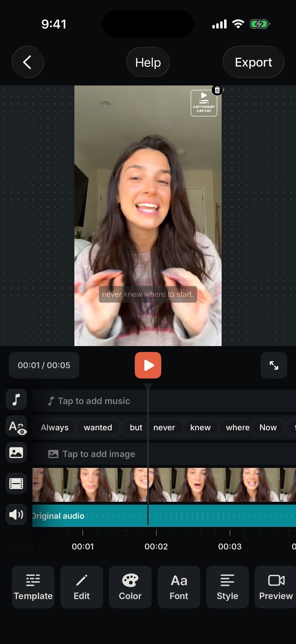This screenshot has width=296, height=644.
Task: Mute audio using the speaker icon
Action: pyautogui.click(x=16, y=515)
